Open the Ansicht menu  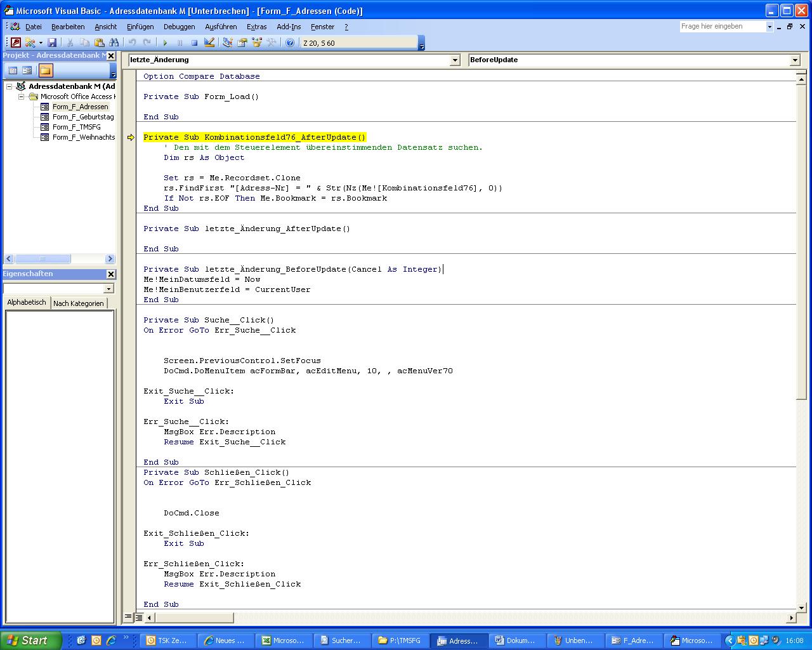tap(106, 27)
